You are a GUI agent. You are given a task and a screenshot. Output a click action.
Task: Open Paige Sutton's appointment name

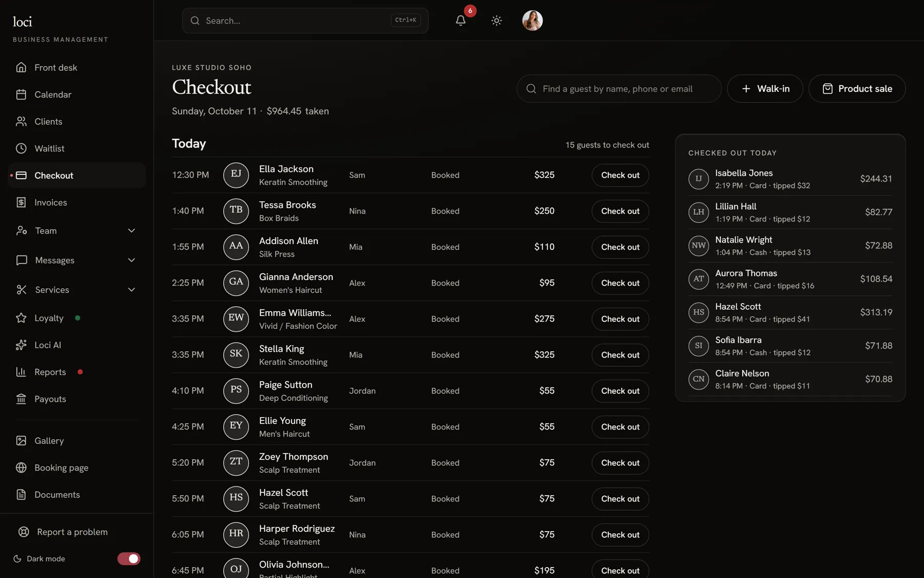point(285,385)
